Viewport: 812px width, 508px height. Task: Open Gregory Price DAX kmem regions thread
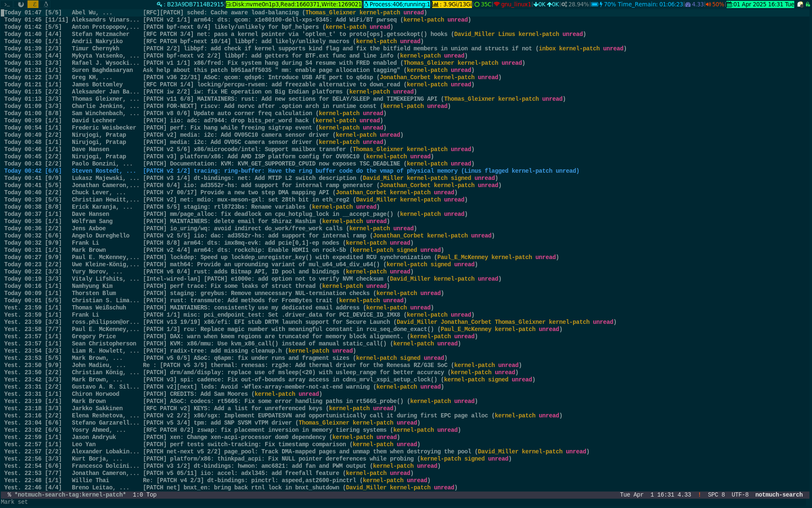click(x=241, y=336)
